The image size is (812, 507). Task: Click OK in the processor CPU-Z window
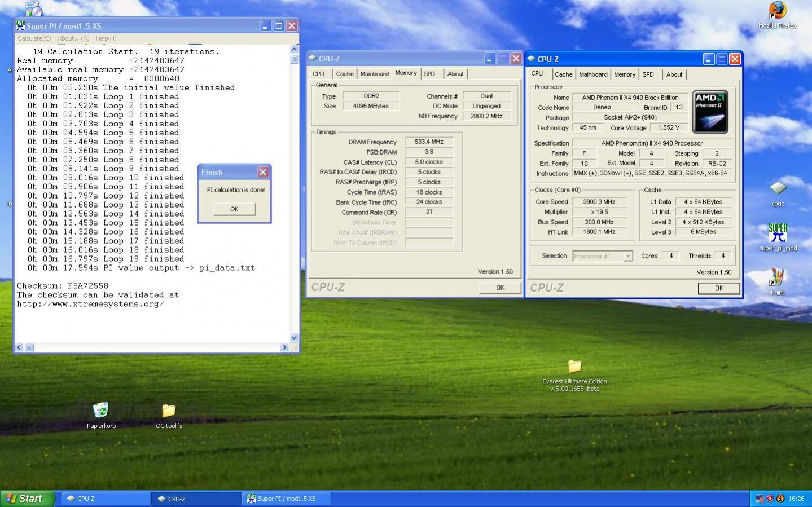(x=719, y=288)
